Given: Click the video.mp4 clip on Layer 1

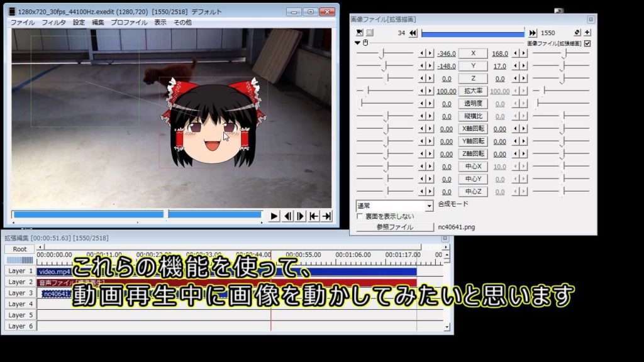Looking at the screenshot, I should point(54,271).
